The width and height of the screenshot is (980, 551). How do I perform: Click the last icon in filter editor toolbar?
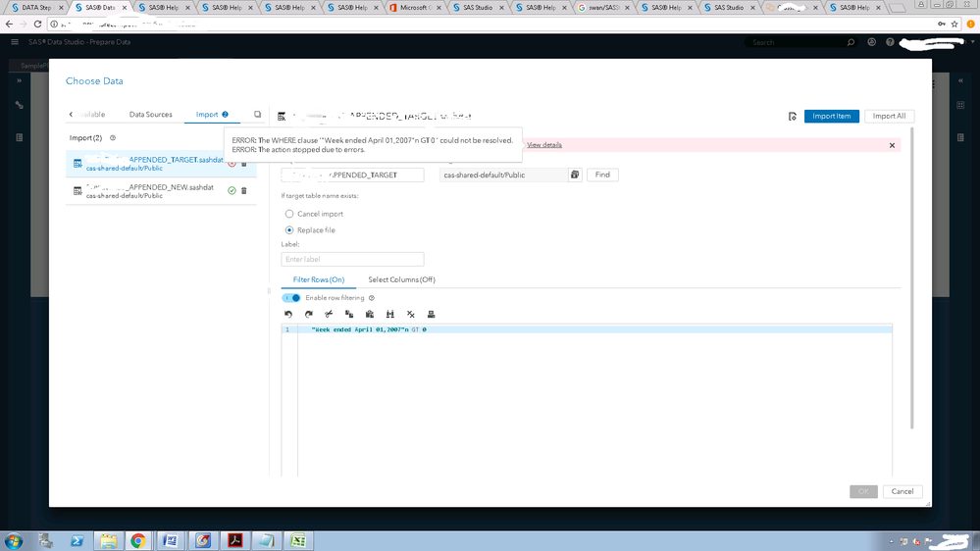click(431, 315)
